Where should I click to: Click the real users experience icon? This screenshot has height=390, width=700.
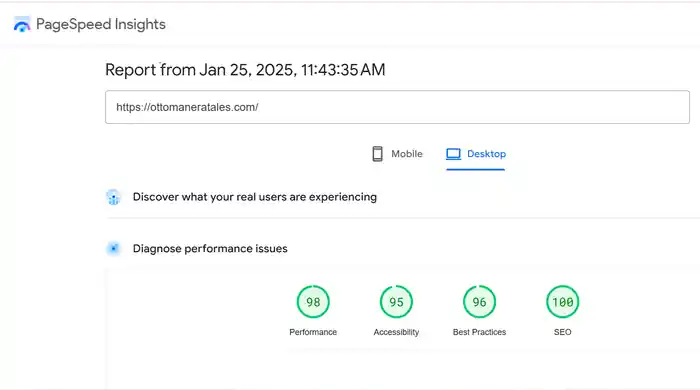(x=113, y=197)
